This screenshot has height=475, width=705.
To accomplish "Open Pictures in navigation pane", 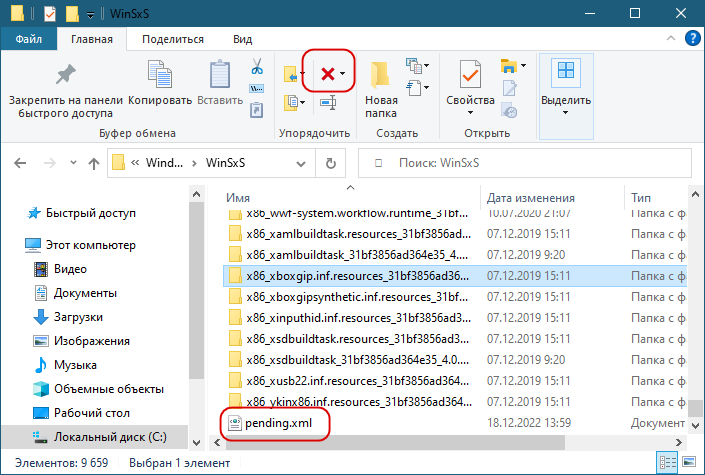I will click(x=92, y=341).
